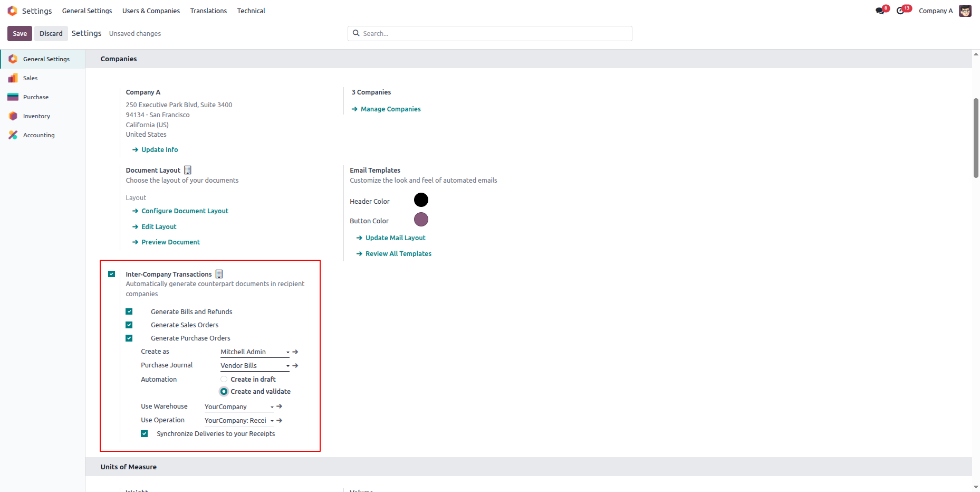Open Manage Companies link

click(x=390, y=109)
